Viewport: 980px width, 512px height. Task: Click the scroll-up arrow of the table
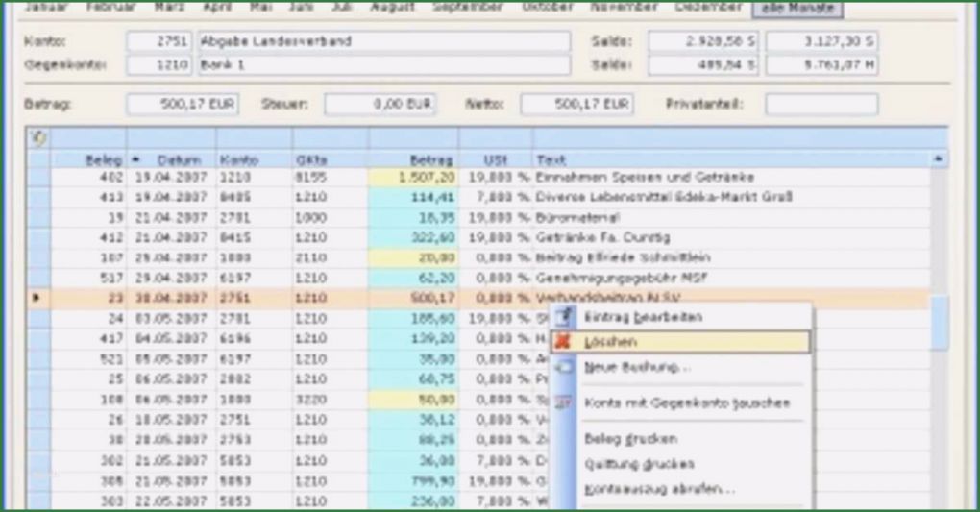pos(938,159)
